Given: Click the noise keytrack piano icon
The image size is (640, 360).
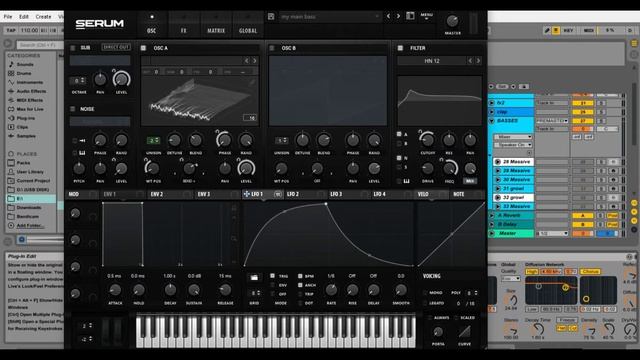Looking at the screenshot, I should click(x=82, y=153).
